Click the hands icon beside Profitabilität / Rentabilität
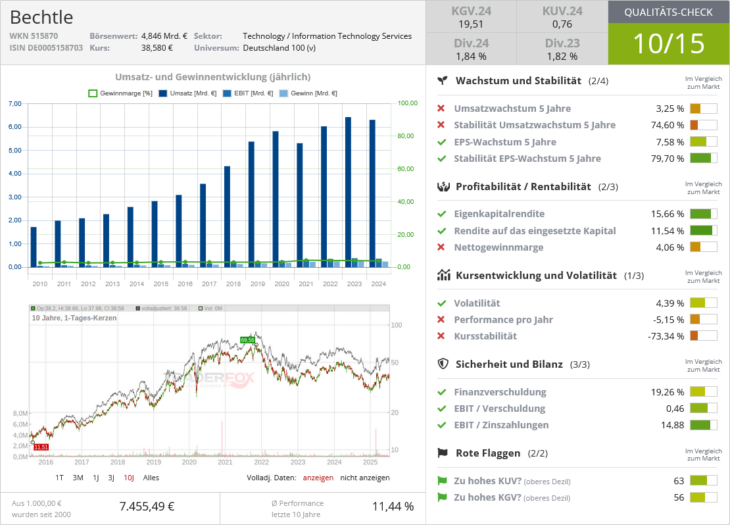The width and height of the screenshot is (730, 525). point(443,187)
